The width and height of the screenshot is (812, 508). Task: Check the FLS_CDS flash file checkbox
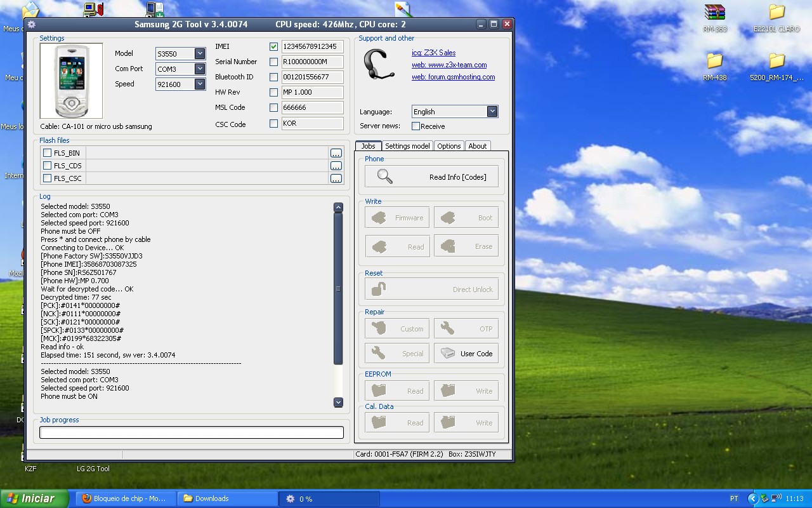pyautogui.click(x=47, y=166)
